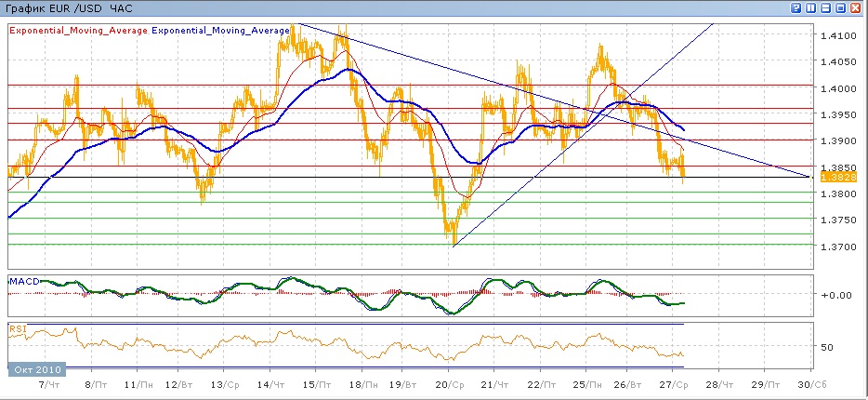868x400 pixels.
Task: Click the RSI indicator label
Action: 18,328
